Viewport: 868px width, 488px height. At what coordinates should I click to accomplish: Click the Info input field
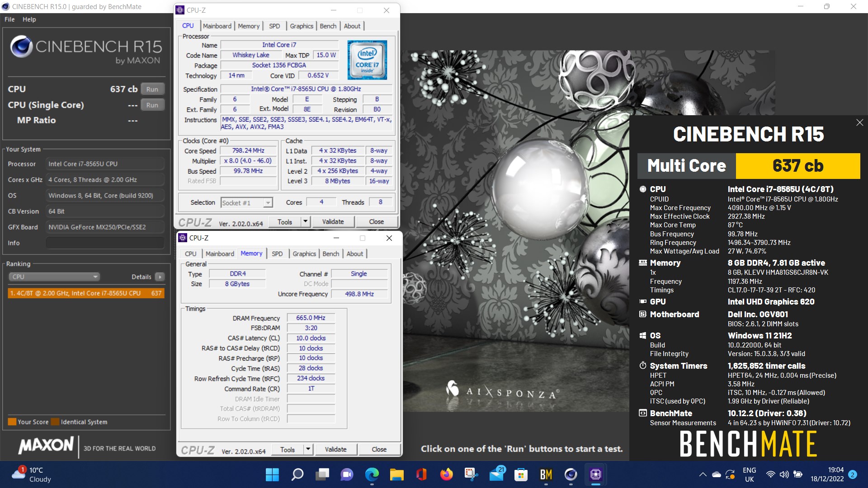(x=105, y=243)
